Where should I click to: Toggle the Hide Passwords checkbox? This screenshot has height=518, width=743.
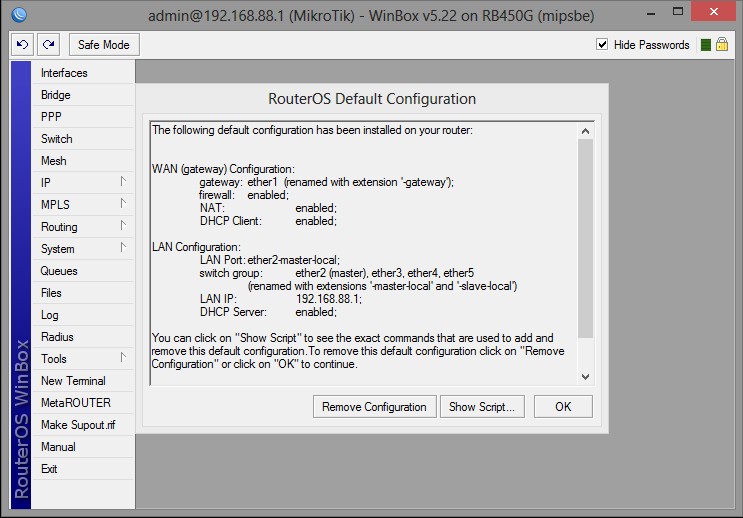point(602,45)
